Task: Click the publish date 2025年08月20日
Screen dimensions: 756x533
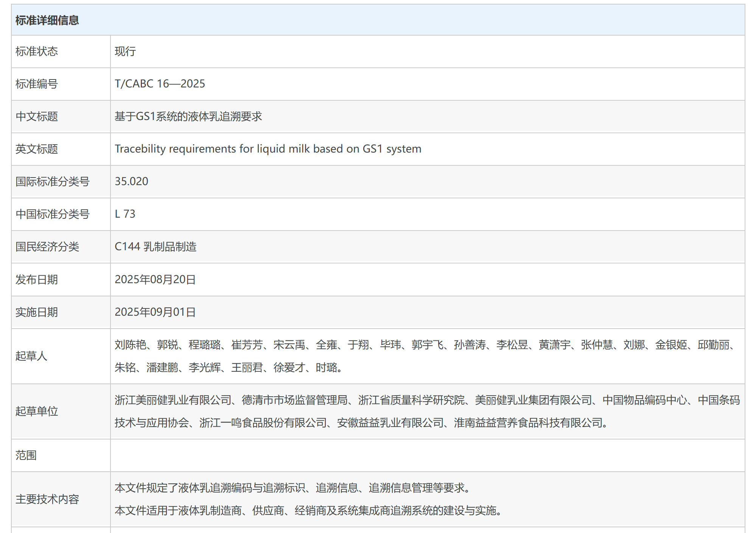Action: 155,279
